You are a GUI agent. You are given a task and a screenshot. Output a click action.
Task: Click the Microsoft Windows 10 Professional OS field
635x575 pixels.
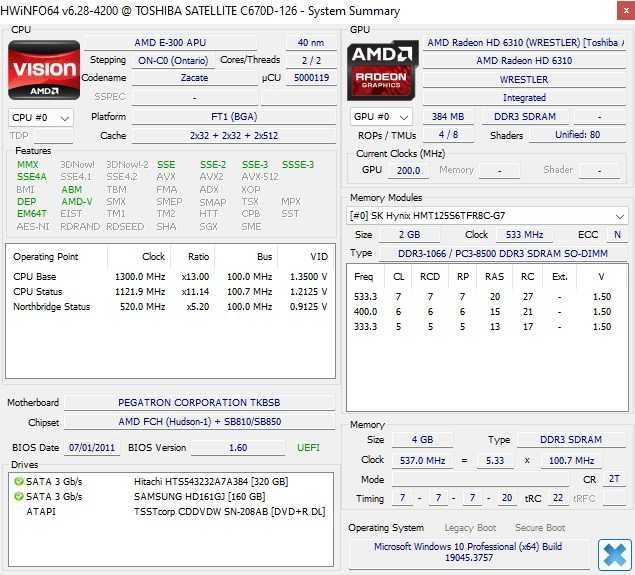468,552
